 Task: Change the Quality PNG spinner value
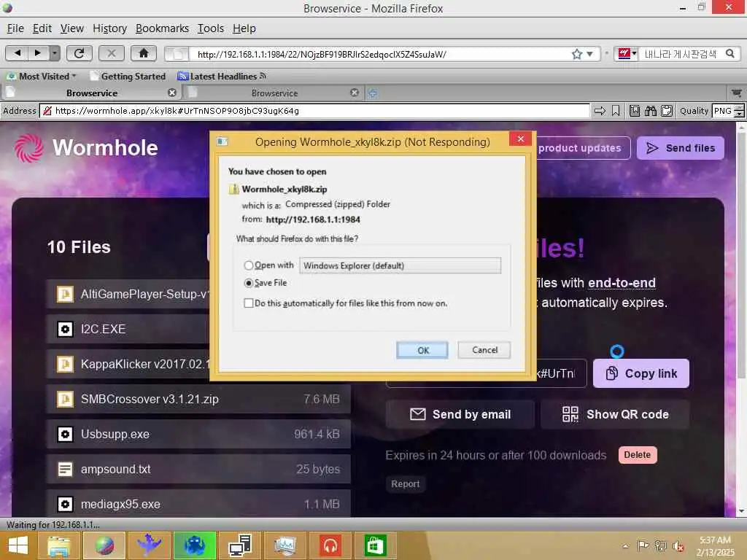(739, 111)
